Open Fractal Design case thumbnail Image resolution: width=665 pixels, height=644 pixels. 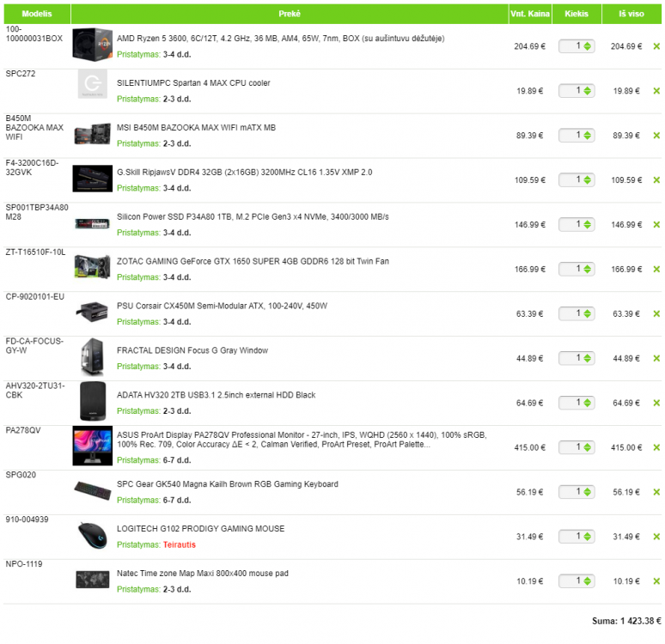pos(93,356)
